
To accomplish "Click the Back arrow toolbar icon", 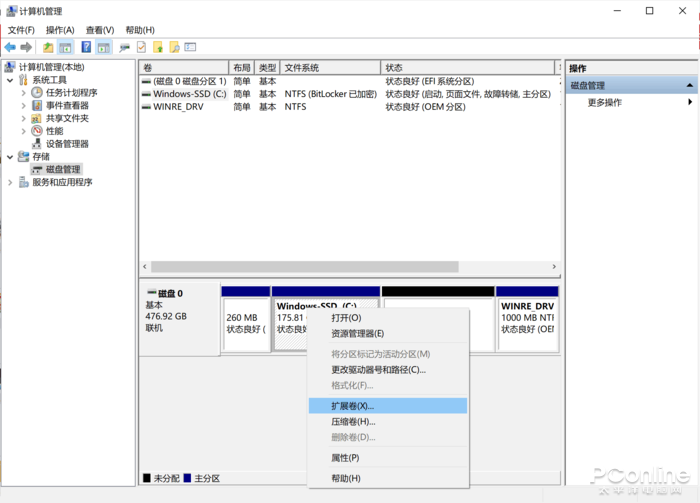I will click(10, 47).
